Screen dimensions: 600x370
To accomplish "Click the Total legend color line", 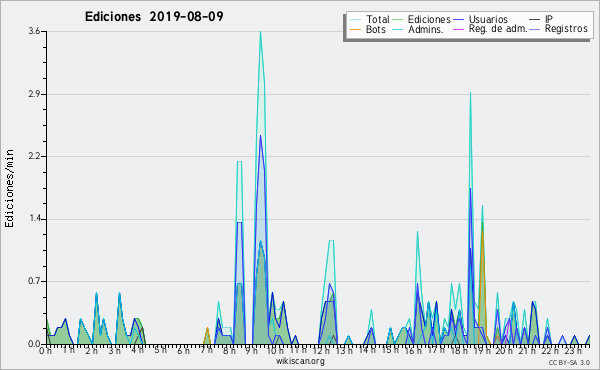I will tap(355, 20).
